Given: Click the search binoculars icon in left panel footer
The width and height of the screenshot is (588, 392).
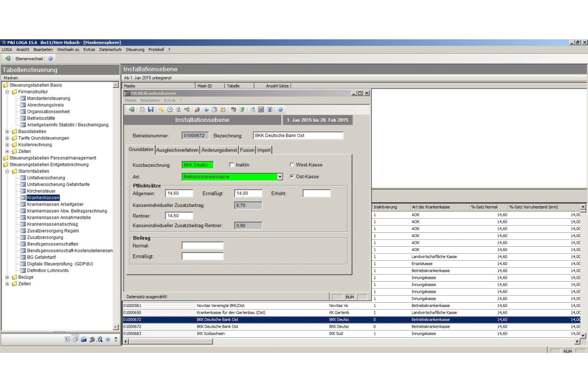Looking at the screenshot, I should [x=100, y=339].
